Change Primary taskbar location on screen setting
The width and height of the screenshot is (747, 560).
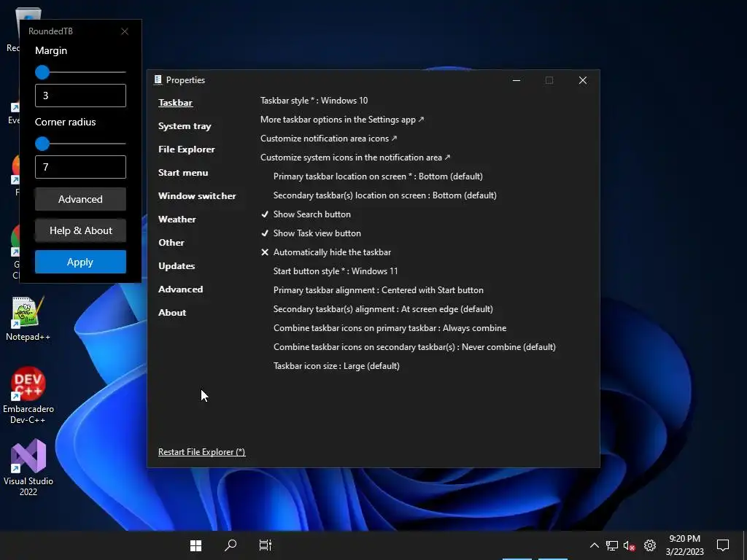(378, 176)
